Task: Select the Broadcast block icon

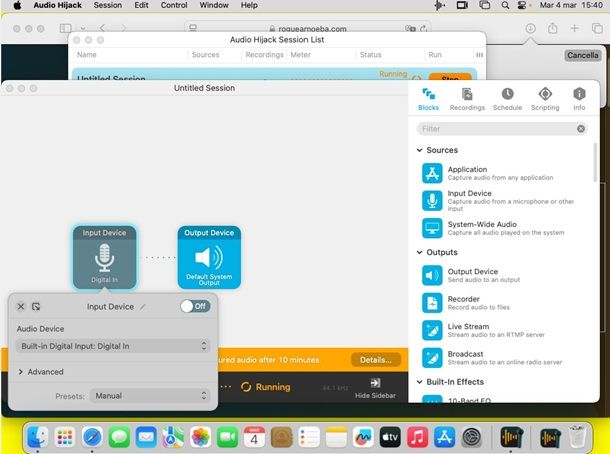Action: click(432, 358)
